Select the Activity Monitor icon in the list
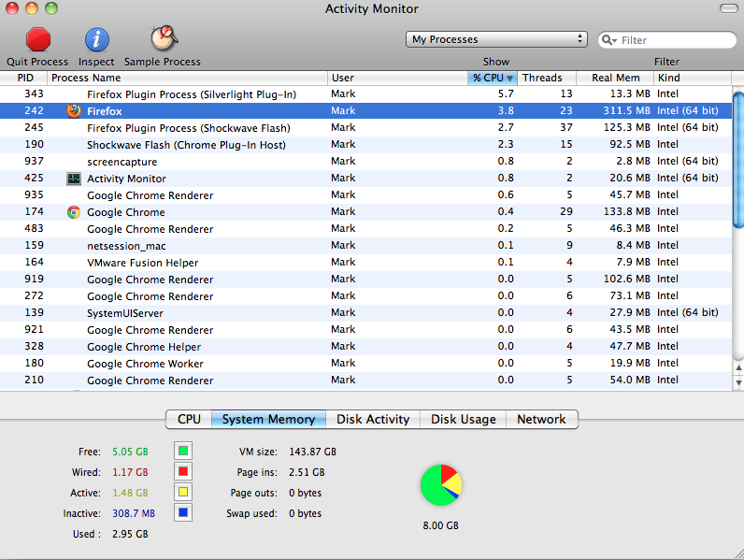Screen dimensions: 744x560 click(x=74, y=179)
